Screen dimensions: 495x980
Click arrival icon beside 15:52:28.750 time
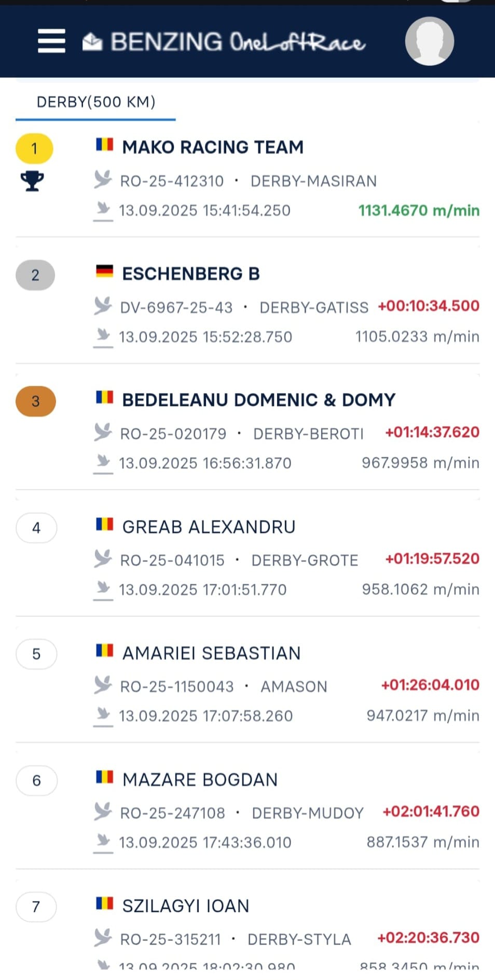click(x=103, y=337)
